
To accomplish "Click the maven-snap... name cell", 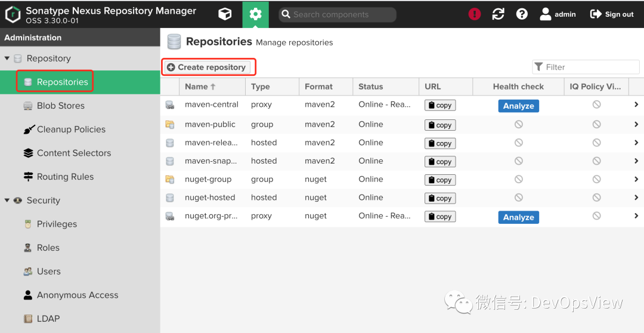I will click(210, 161).
